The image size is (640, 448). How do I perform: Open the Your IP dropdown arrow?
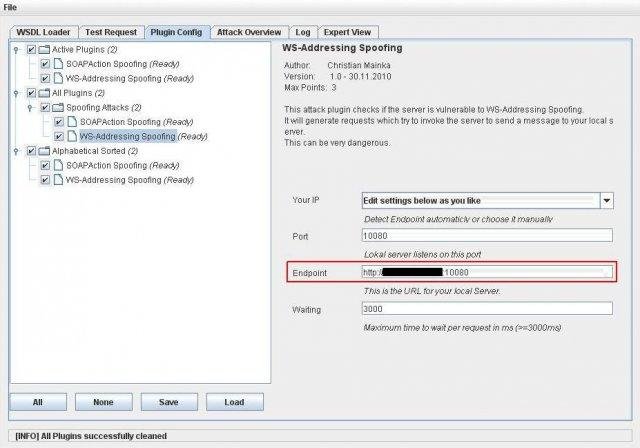pyautogui.click(x=607, y=201)
